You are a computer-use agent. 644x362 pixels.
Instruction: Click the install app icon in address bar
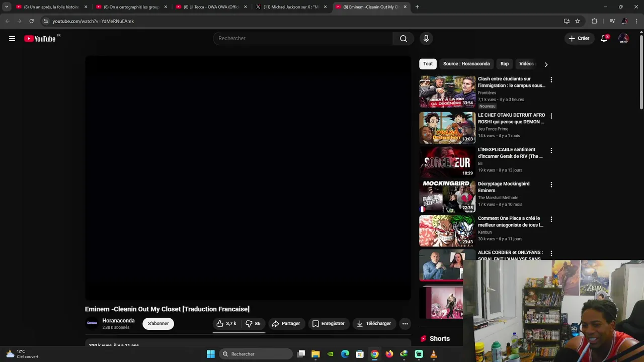point(567,21)
